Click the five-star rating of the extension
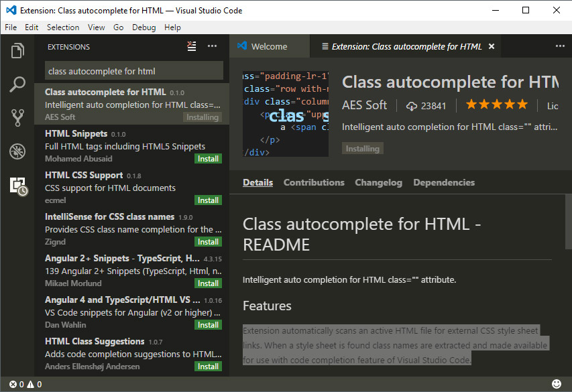Image resolution: width=572 pixels, height=392 pixels. [496, 105]
